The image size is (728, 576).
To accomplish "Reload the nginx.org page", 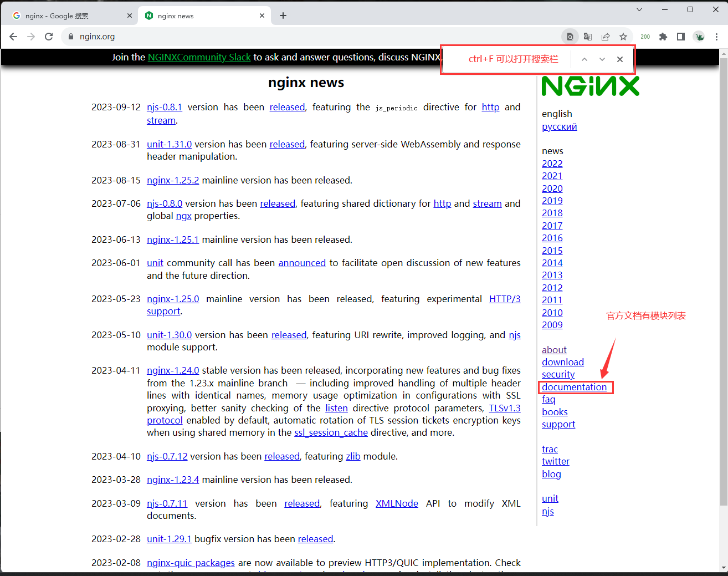I will [49, 37].
